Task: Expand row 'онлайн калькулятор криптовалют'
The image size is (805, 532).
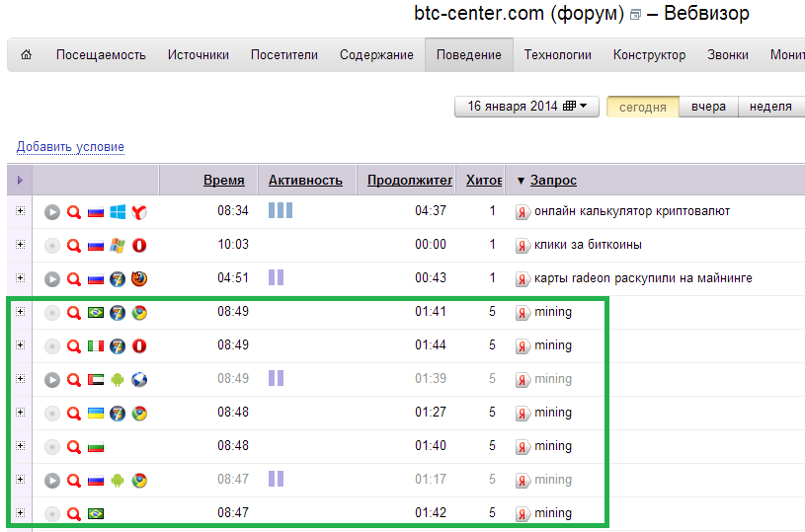Action: click(x=20, y=211)
